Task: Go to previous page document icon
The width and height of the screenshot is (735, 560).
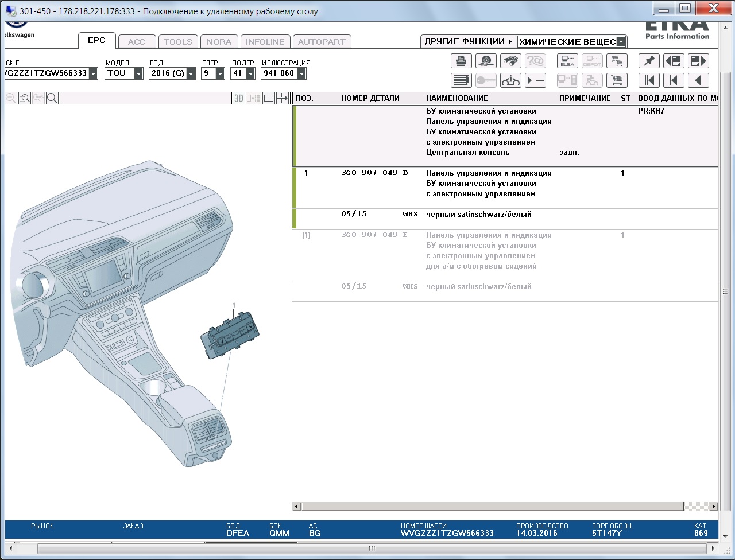Action: click(x=674, y=61)
